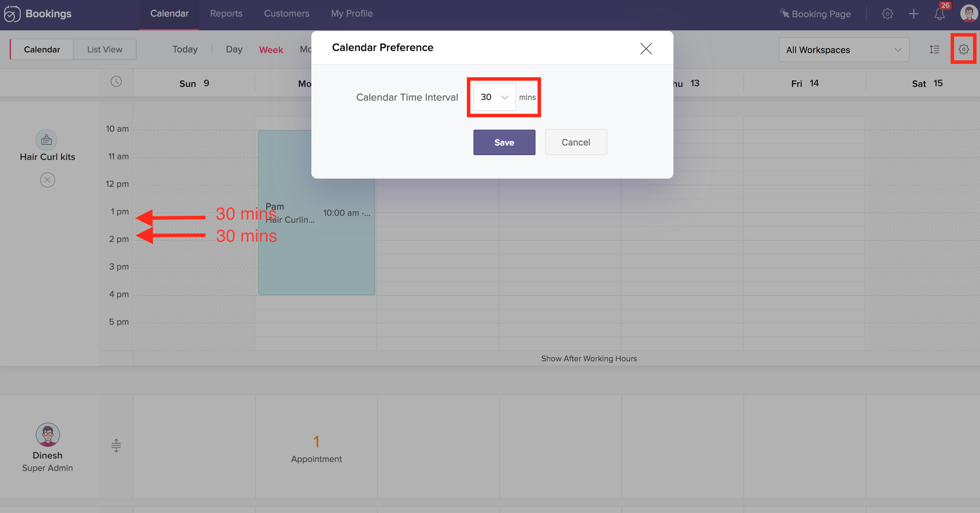This screenshot has width=980, height=513.
Task: Expand the Calendar Time Interval dropdown
Action: (494, 97)
